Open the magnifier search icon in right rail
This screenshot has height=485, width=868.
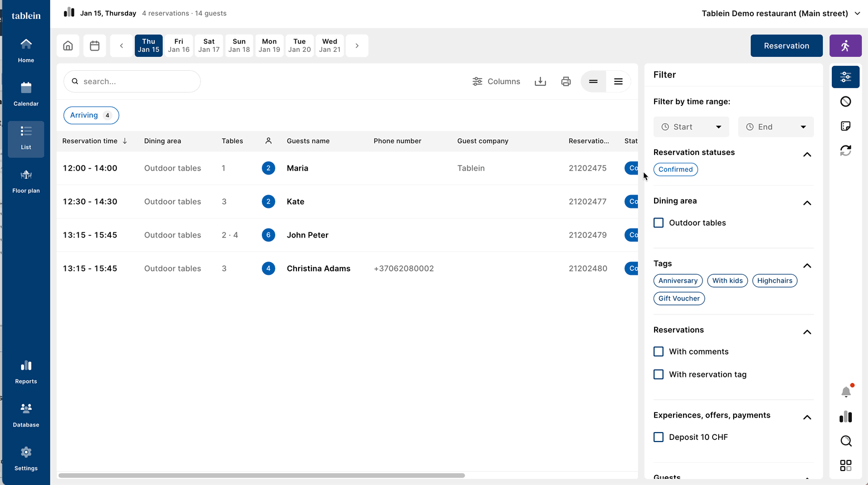pos(846,441)
